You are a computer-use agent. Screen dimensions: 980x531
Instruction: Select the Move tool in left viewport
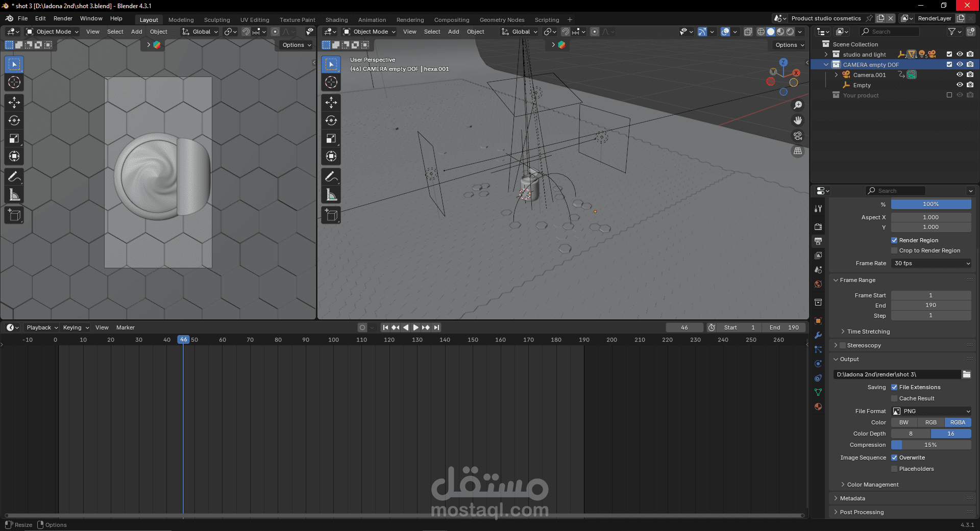click(x=14, y=103)
